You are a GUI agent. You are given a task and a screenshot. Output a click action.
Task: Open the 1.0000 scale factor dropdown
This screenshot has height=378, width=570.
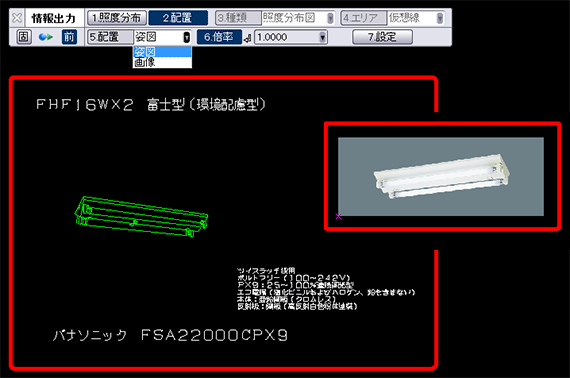291,37
